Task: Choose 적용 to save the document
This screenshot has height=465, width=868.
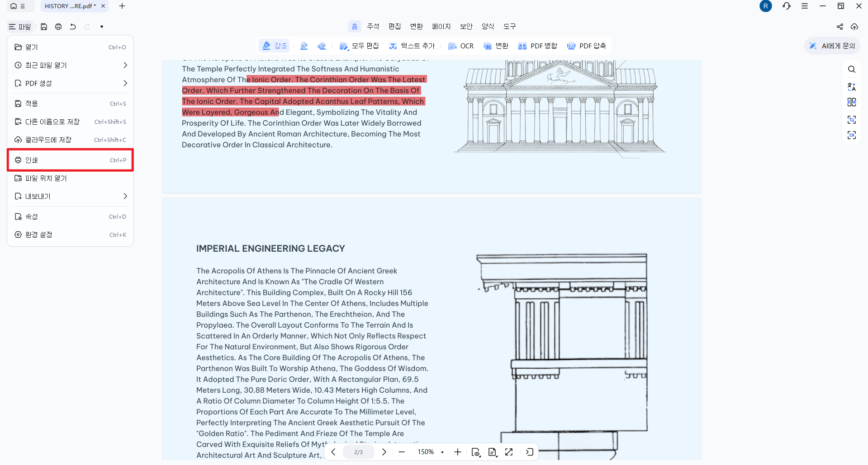Action: point(71,103)
